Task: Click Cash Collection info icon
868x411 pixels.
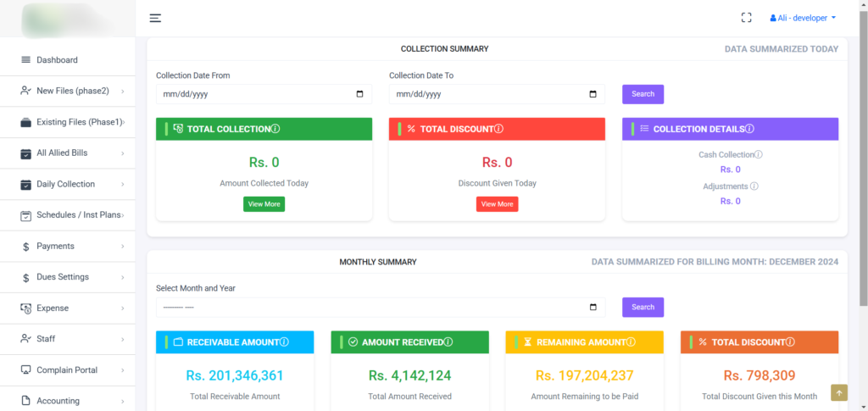Action: click(x=759, y=155)
